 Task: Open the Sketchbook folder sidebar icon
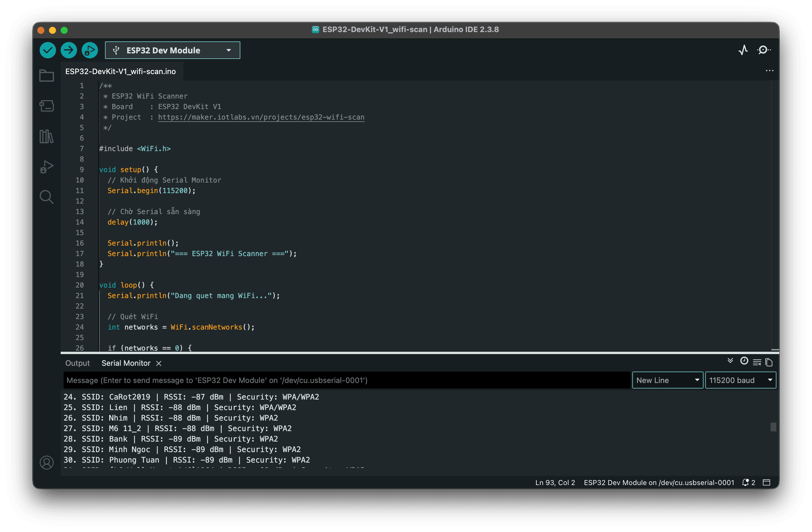(x=46, y=76)
